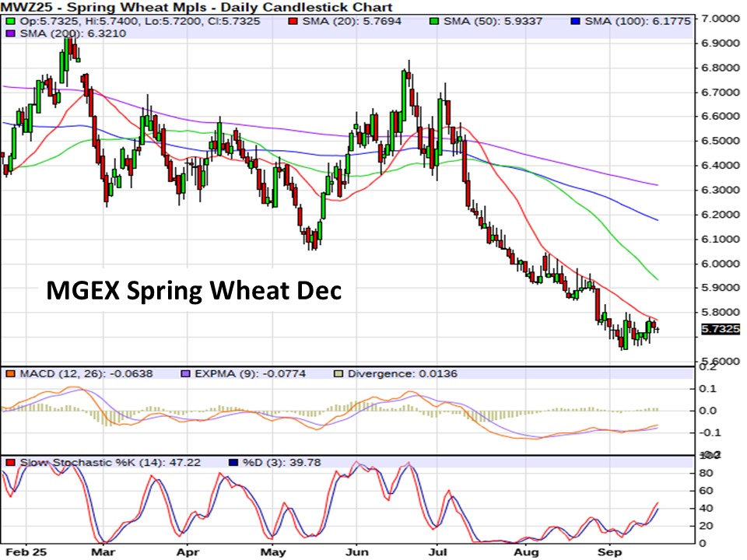Image resolution: width=747 pixels, height=560 pixels.
Task: Click the 7.0000 price axis label
Action: [x=720, y=18]
